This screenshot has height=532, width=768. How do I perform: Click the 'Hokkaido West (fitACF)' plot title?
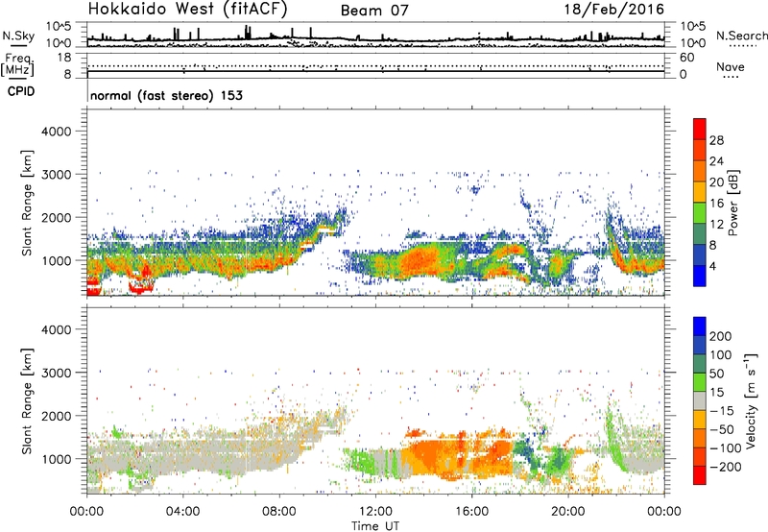click(x=187, y=9)
